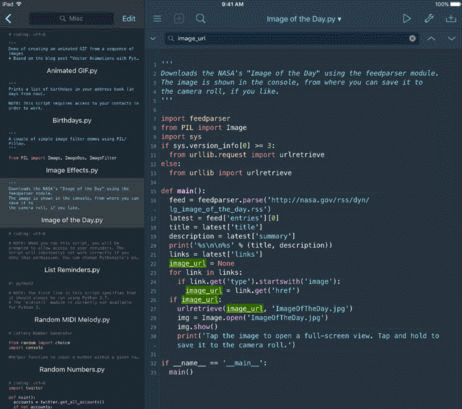
Task: Run the script with play button
Action: tap(406, 19)
